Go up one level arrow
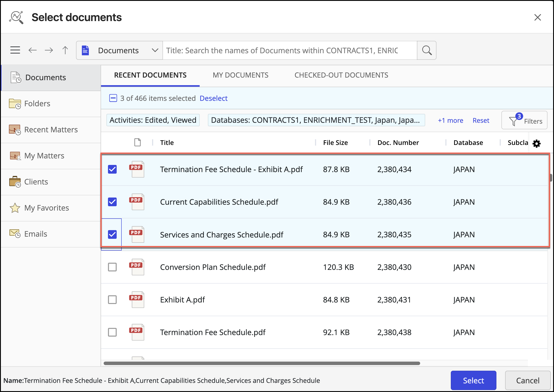The image size is (554, 392). click(x=65, y=50)
